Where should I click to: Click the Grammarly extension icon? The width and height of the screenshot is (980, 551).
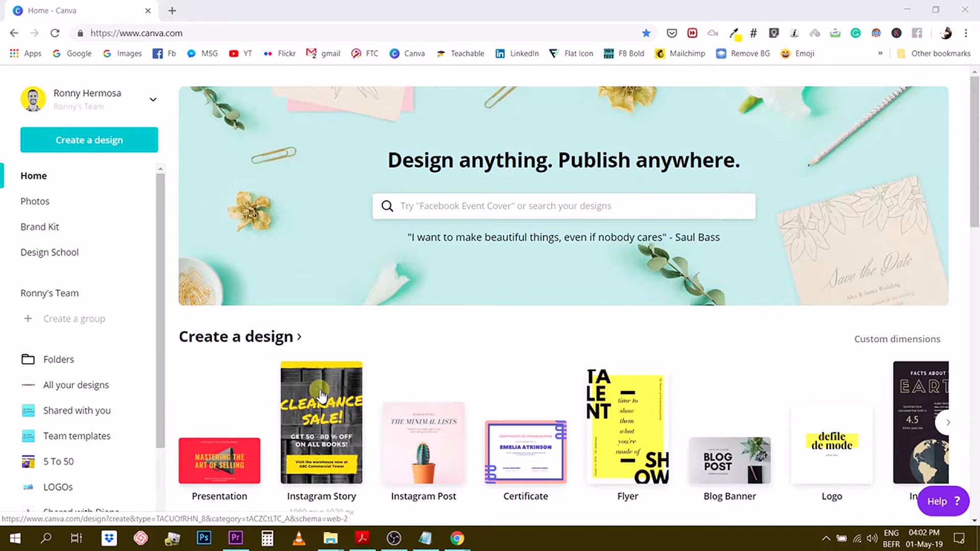(x=855, y=33)
